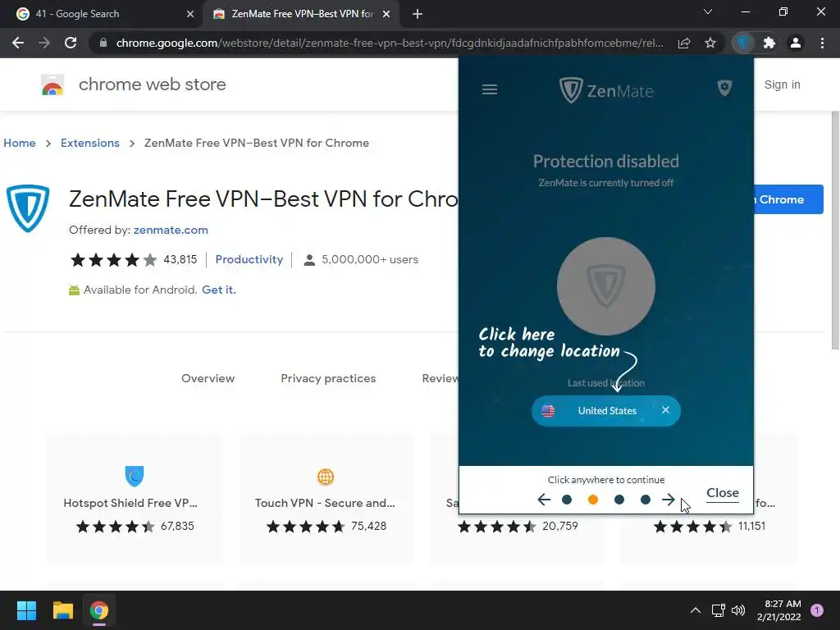Go to Home breadcrumb link
Screen dimensions: 840x630
[20, 143]
